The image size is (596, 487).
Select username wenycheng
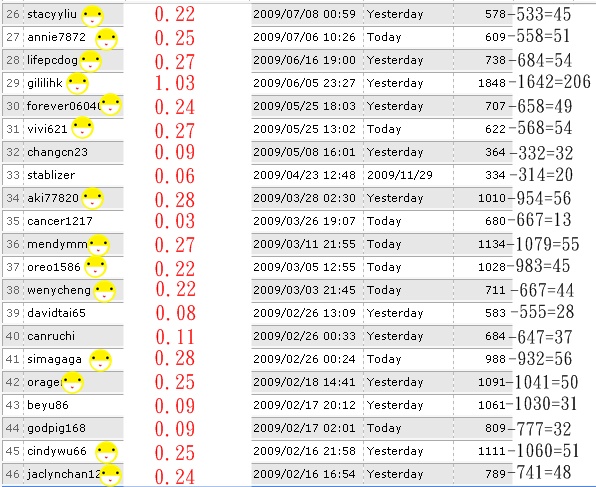pos(59,290)
